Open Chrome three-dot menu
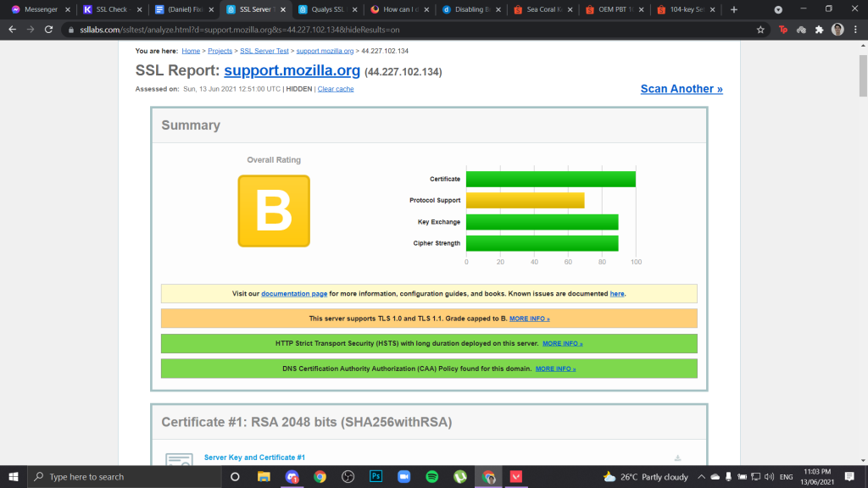 [856, 30]
